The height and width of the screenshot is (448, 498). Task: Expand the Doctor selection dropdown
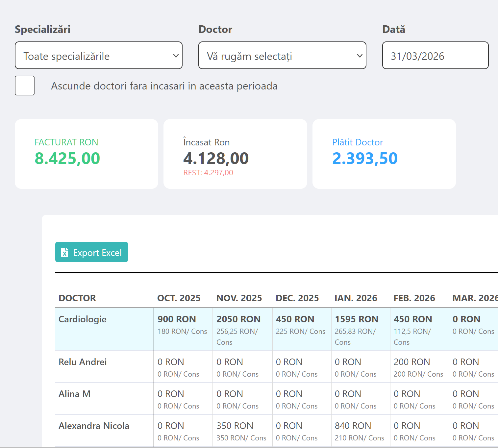[x=282, y=56]
